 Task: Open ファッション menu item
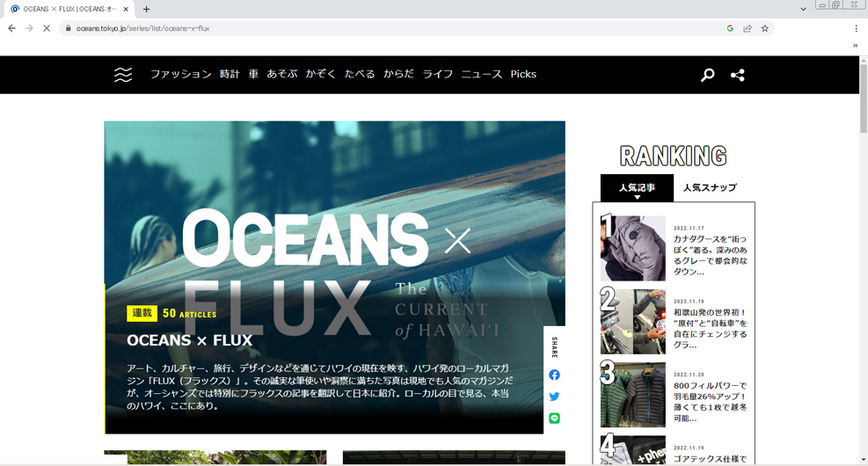(x=181, y=74)
